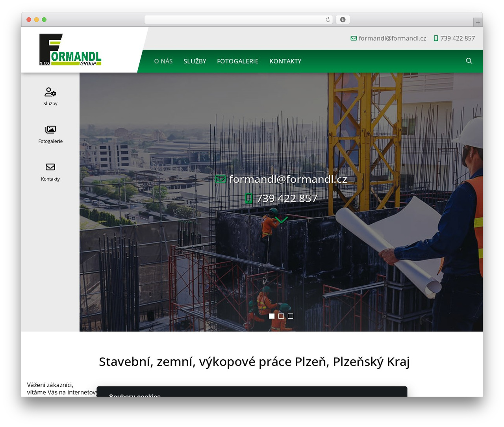Click the browser window minimize button
Viewport: 504px width, 427px height.
click(37, 20)
